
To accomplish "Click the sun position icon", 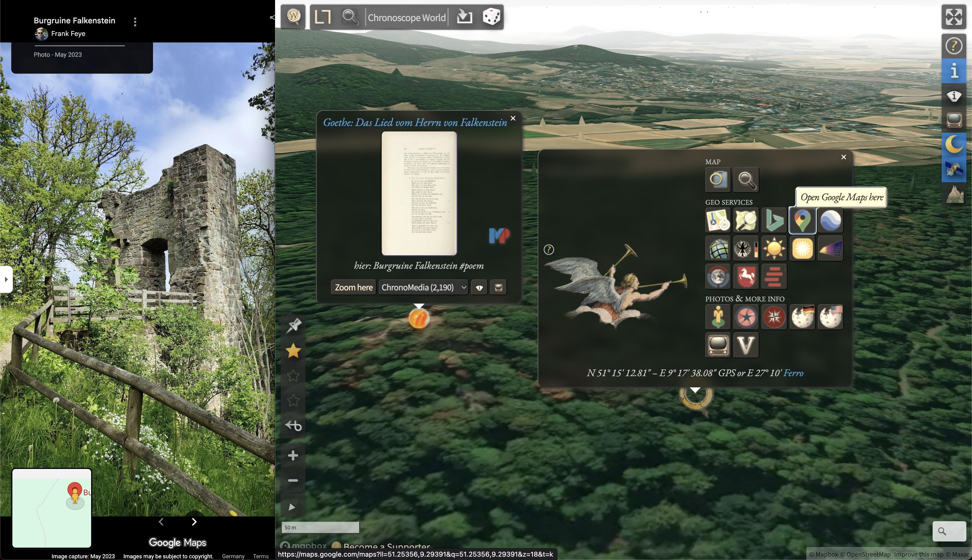I will 774,249.
